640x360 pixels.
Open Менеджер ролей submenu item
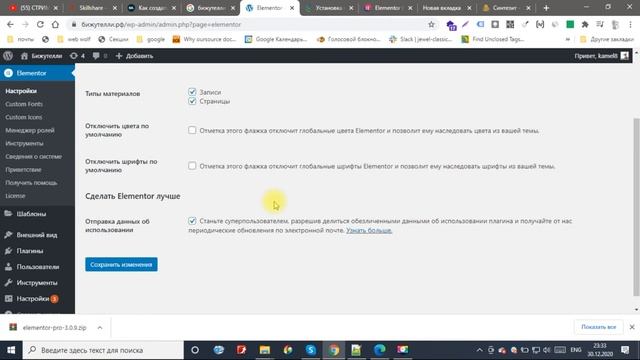[30, 130]
